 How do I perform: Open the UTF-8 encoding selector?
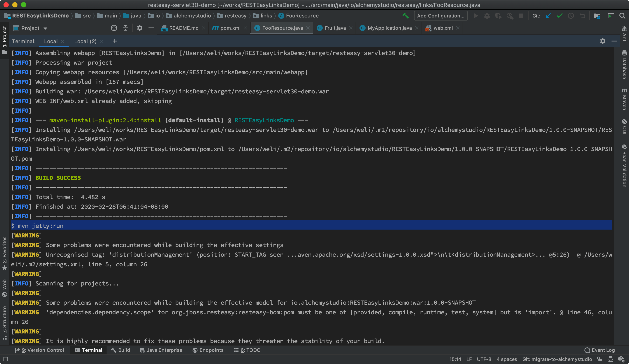[x=484, y=359]
